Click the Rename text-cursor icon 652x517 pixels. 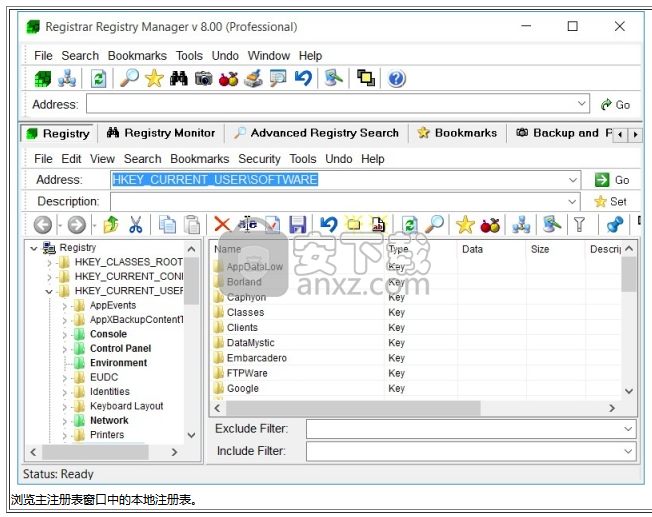(247, 225)
